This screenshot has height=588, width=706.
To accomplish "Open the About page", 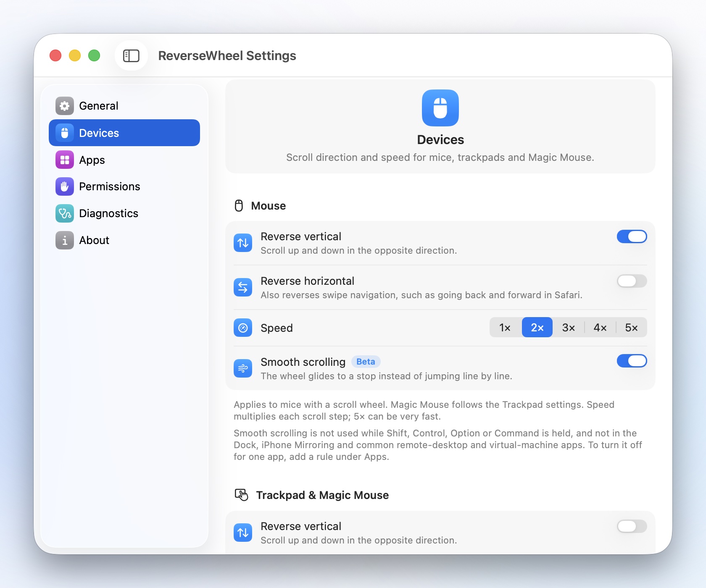I will click(124, 240).
